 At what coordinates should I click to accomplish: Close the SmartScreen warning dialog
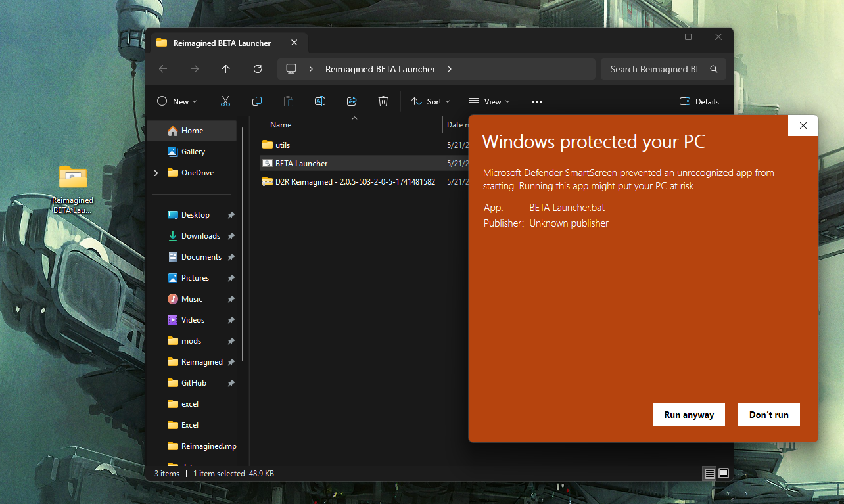[803, 126]
